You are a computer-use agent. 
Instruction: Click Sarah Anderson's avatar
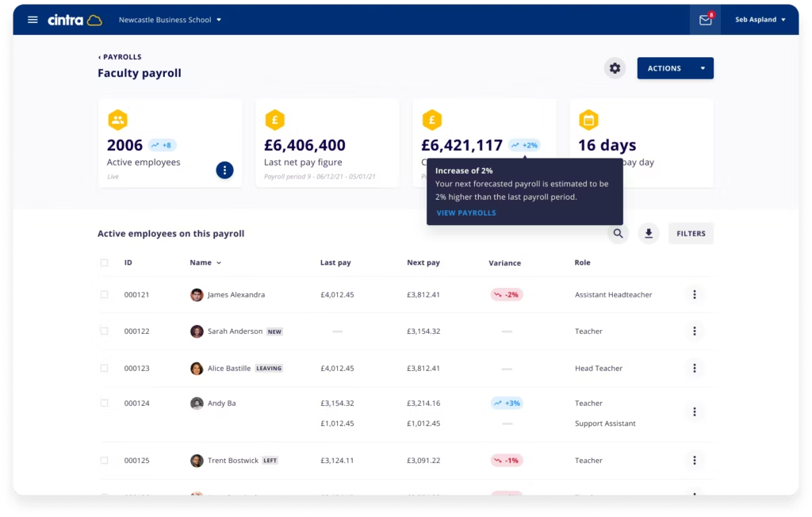tap(197, 331)
